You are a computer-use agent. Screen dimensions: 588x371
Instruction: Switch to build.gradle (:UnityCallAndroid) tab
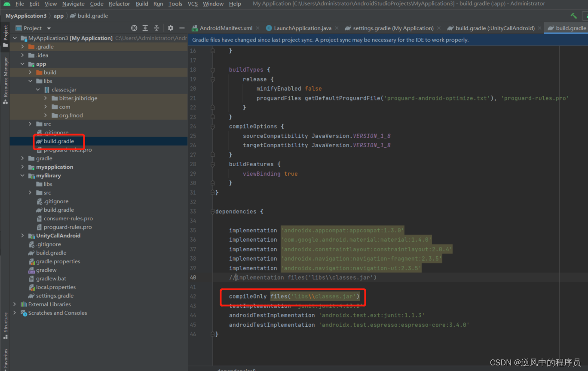coord(495,28)
